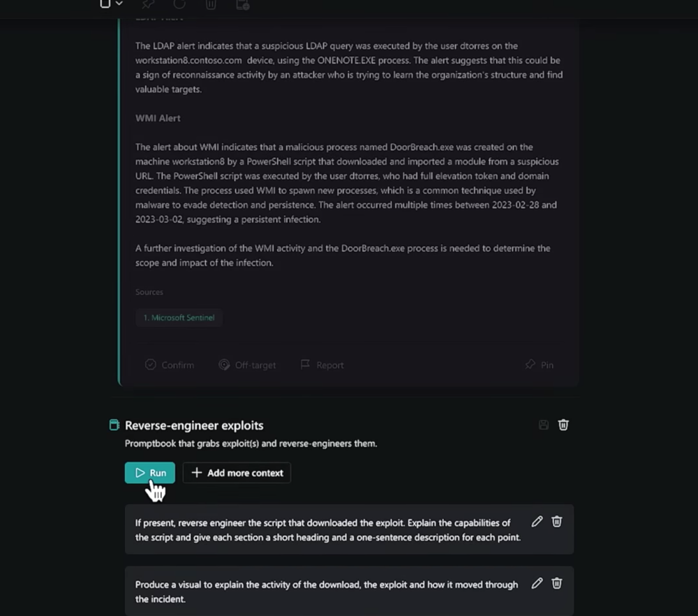Click the trash icon in top toolbar

point(211,4)
